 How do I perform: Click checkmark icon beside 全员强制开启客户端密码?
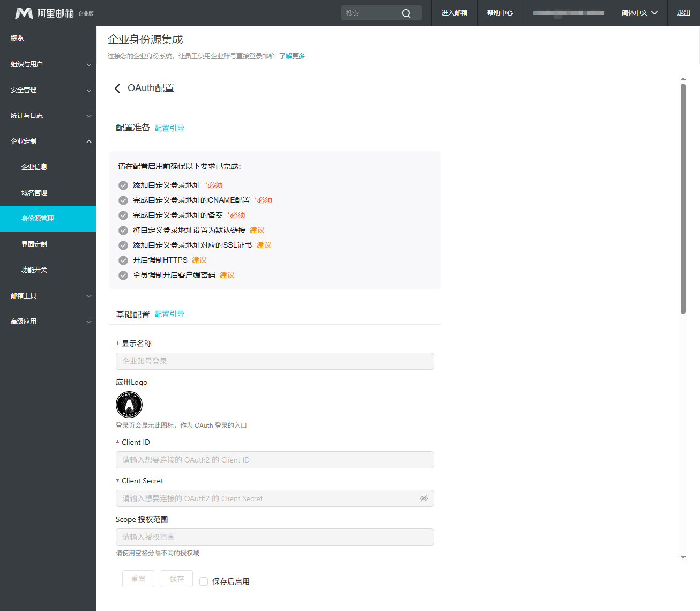click(123, 275)
